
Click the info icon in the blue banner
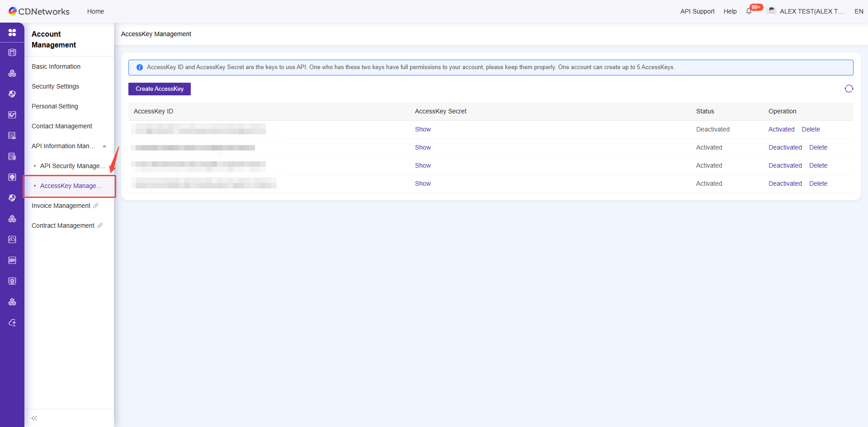139,67
